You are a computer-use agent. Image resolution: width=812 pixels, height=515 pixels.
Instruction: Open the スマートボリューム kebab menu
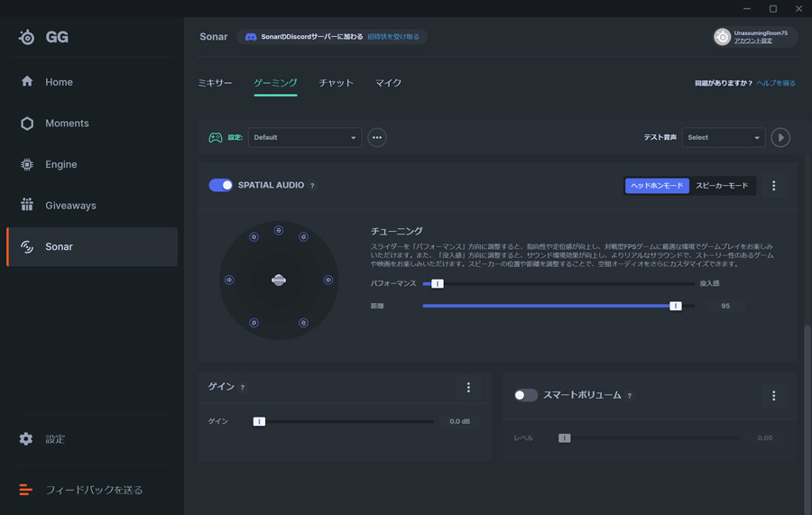[x=774, y=395]
